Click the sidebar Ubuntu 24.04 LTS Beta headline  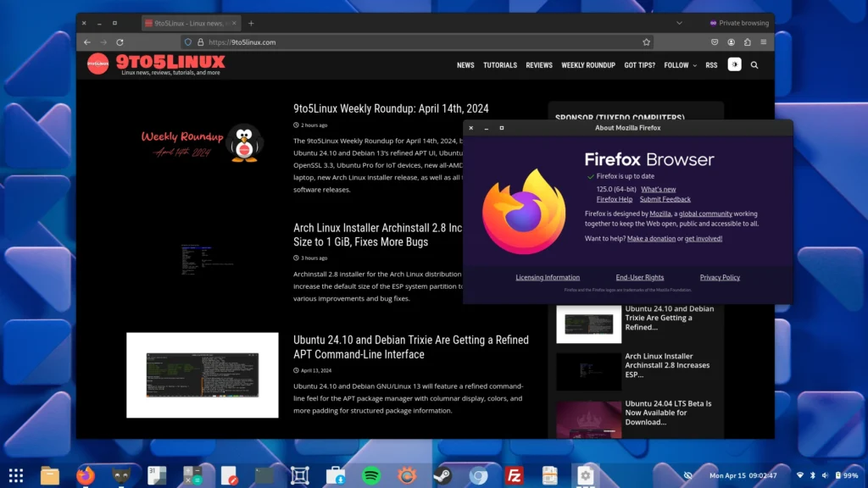coord(668,413)
